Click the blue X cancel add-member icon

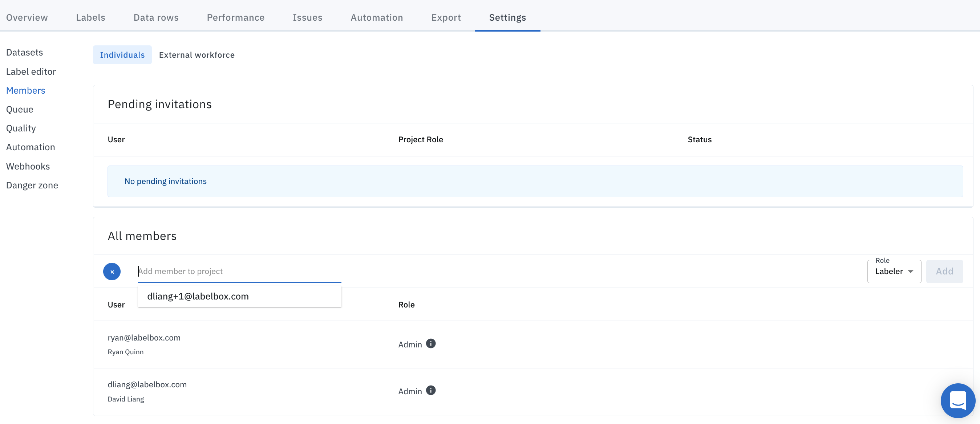pyautogui.click(x=112, y=272)
